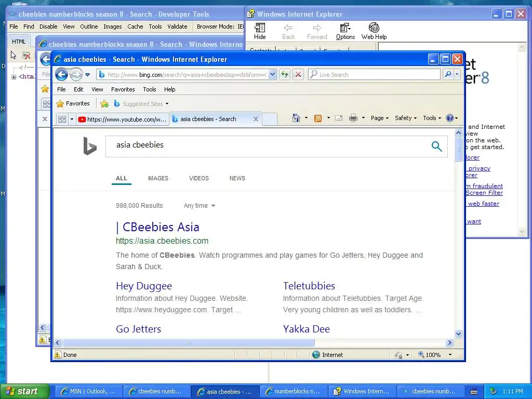
Task: Click the vertical scrollbar down arrow on Bing page
Action: click(x=458, y=334)
